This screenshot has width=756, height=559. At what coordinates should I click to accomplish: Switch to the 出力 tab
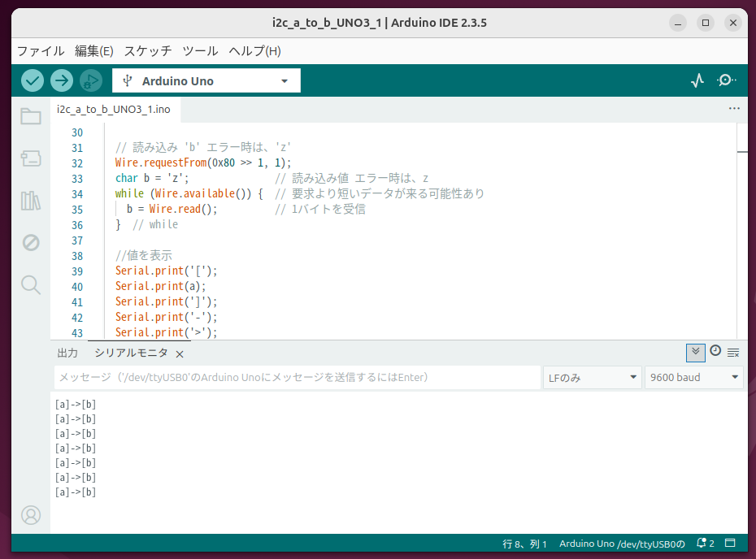tap(68, 353)
